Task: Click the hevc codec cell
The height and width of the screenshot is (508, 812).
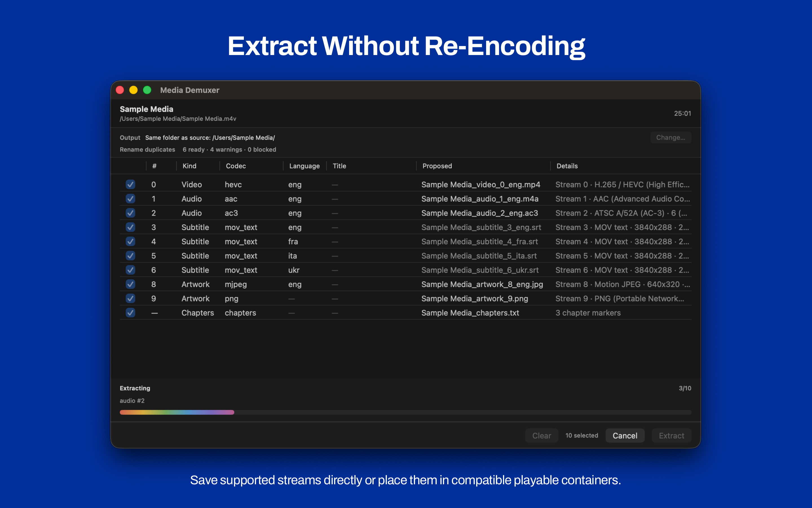Action: tap(233, 185)
